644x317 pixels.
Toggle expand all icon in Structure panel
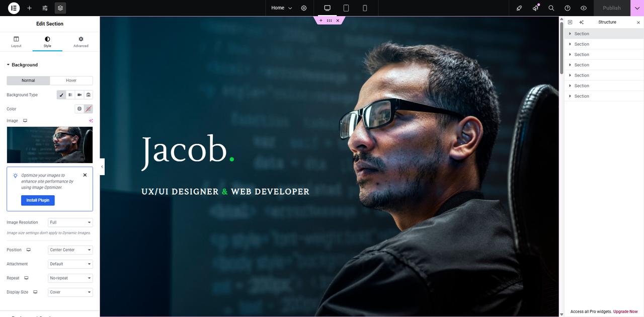(570, 22)
